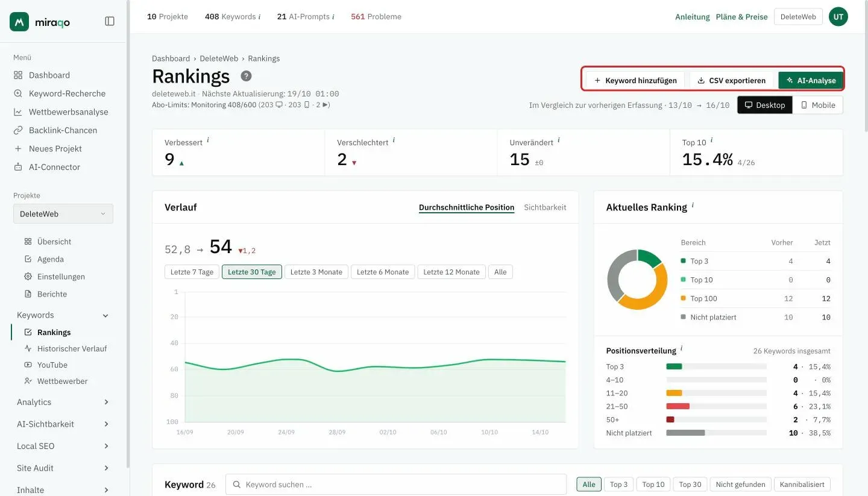
Task: Click the info icon next to Unverändert
Action: coord(559,140)
